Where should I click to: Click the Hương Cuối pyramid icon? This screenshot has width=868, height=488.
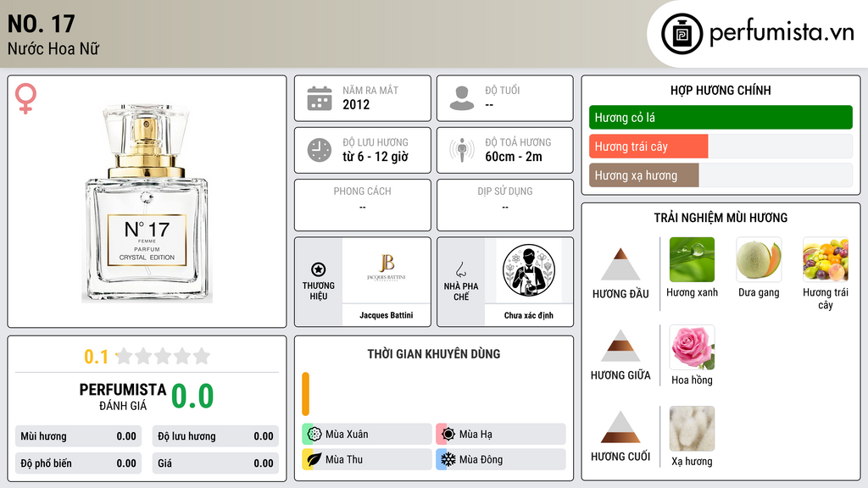620,427
